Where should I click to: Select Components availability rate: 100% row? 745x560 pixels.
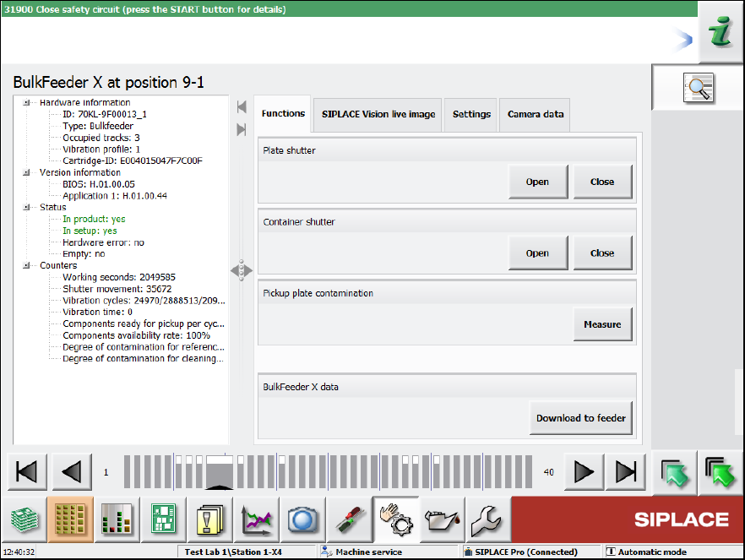pos(136,335)
